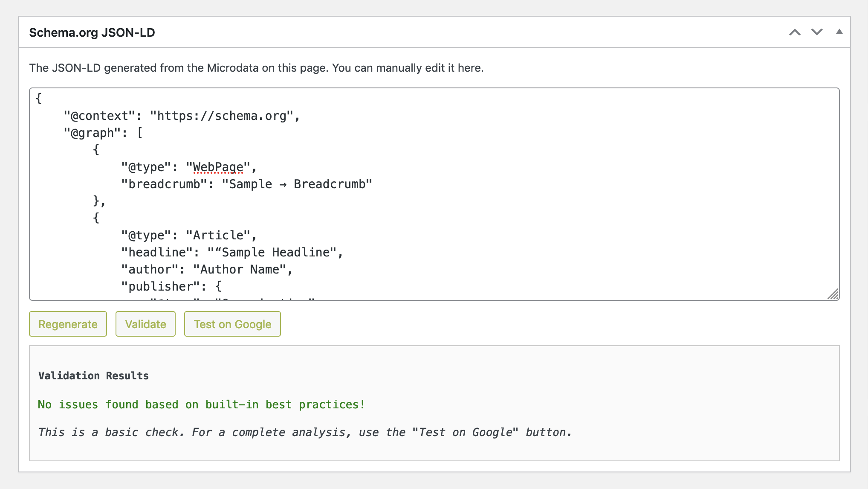Image resolution: width=868 pixels, height=489 pixels.
Task: Place cursor on Author Name line
Action: click(207, 270)
